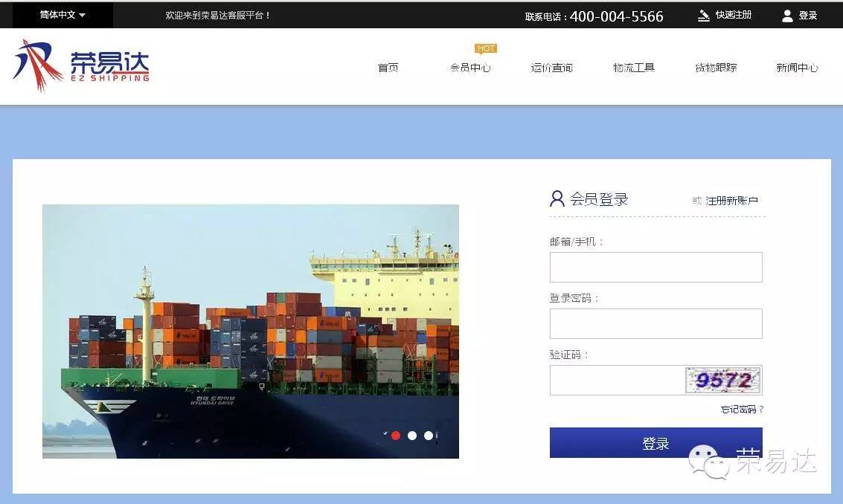The image size is (843, 504).
Task: Click the 注册新账户 register link
Action: (731, 201)
